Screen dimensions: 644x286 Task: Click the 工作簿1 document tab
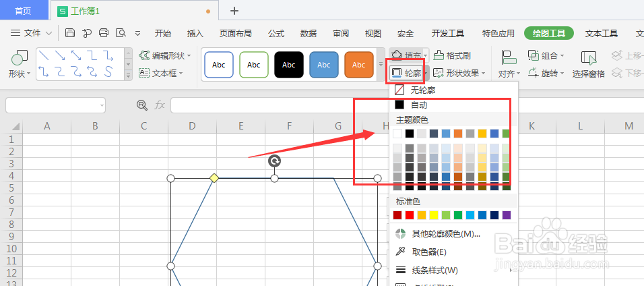(135, 11)
